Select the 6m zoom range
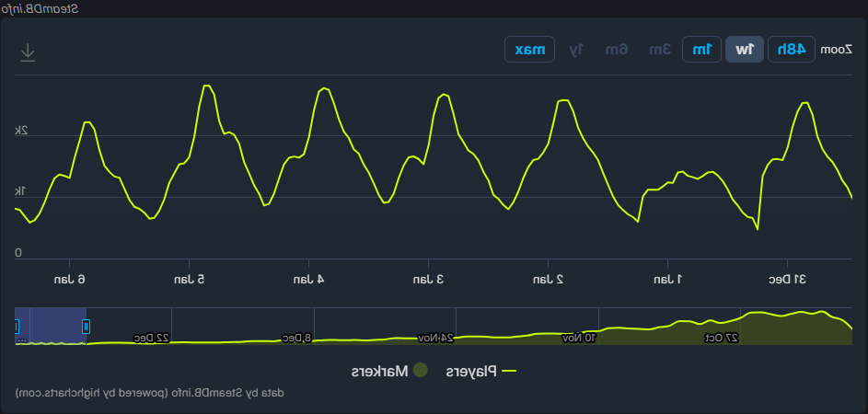This screenshot has height=414, width=868. [616, 50]
